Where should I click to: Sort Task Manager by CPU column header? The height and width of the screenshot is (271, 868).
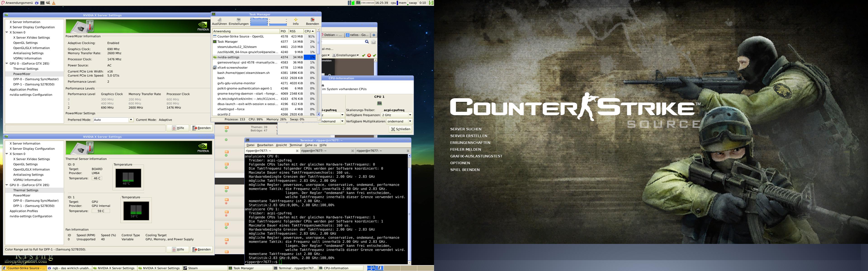point(309,31)
